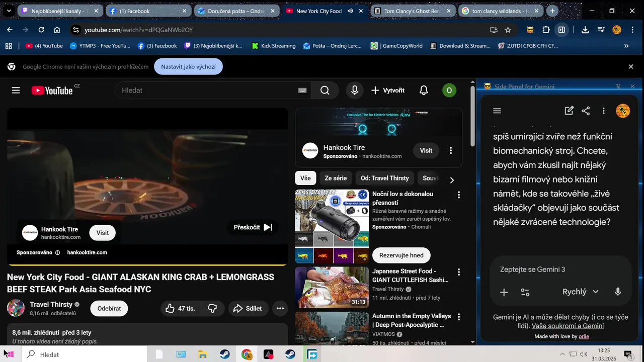Open options for the Noční lov ad
644x362 pixels.
click(x=458, y=195)
